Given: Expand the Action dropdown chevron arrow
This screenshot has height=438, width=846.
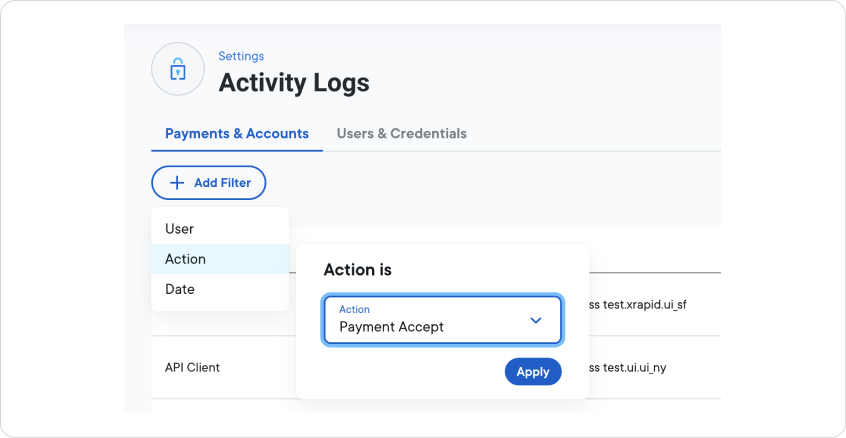Looking at the screenshot, I should point(536,320).
